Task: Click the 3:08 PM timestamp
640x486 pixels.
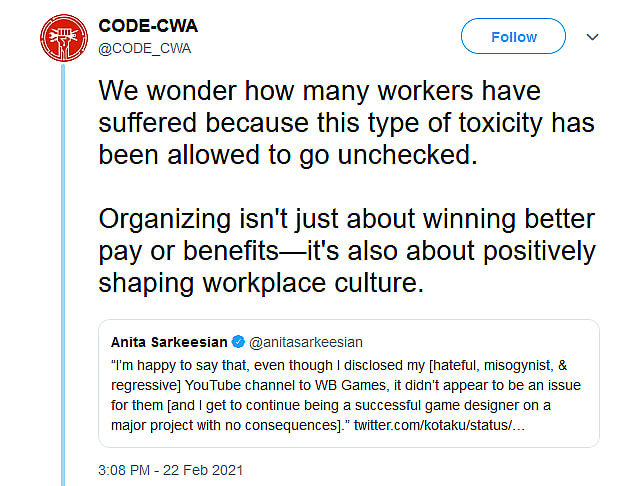Action: 124,469
